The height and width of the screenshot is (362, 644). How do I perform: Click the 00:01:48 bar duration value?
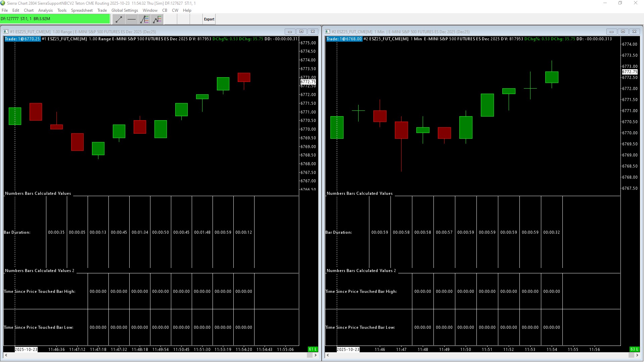click(x=202, y=232)
